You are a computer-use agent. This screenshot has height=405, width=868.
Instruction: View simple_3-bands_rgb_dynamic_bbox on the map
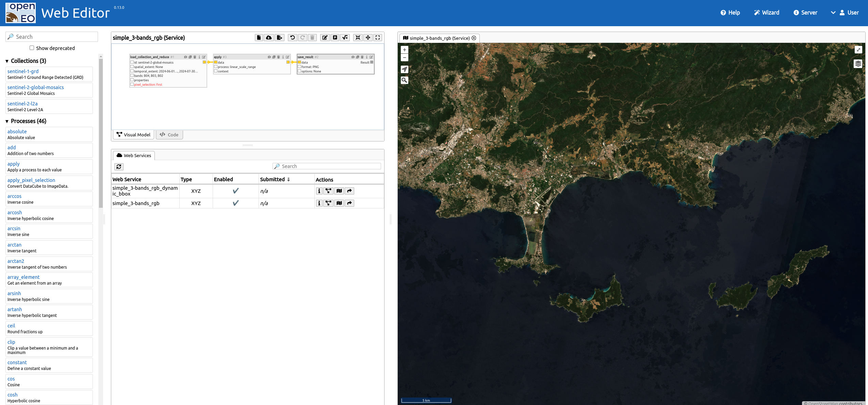(339, 191)
